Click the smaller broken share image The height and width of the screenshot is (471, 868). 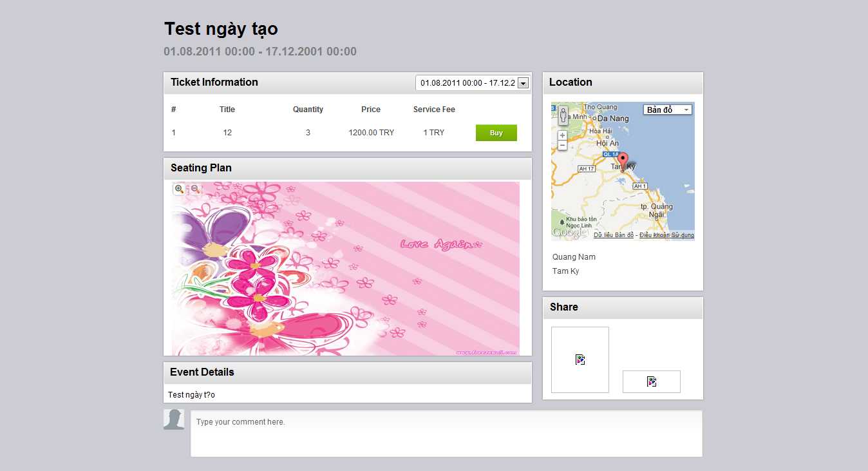pos(652,381)
